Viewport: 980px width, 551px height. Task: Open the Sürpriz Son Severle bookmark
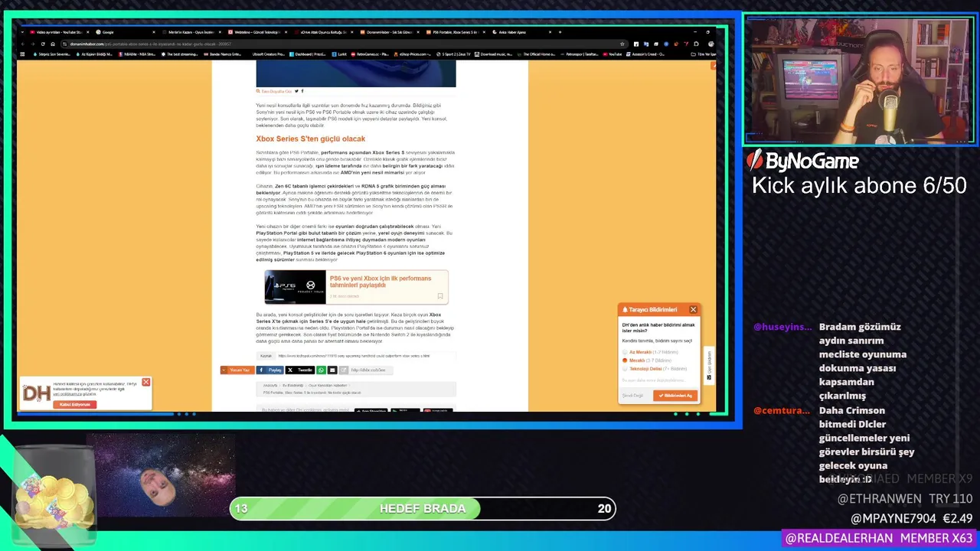click(52, 54)
